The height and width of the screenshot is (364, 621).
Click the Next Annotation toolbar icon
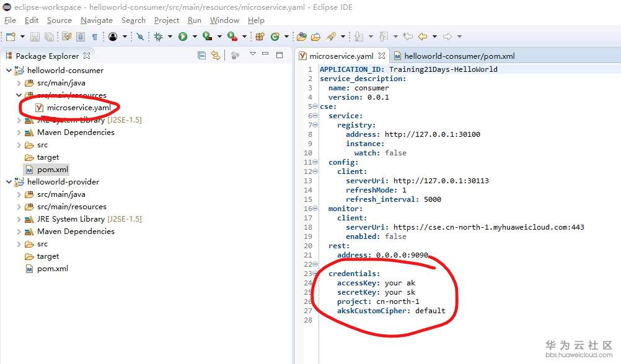point(359,37)
